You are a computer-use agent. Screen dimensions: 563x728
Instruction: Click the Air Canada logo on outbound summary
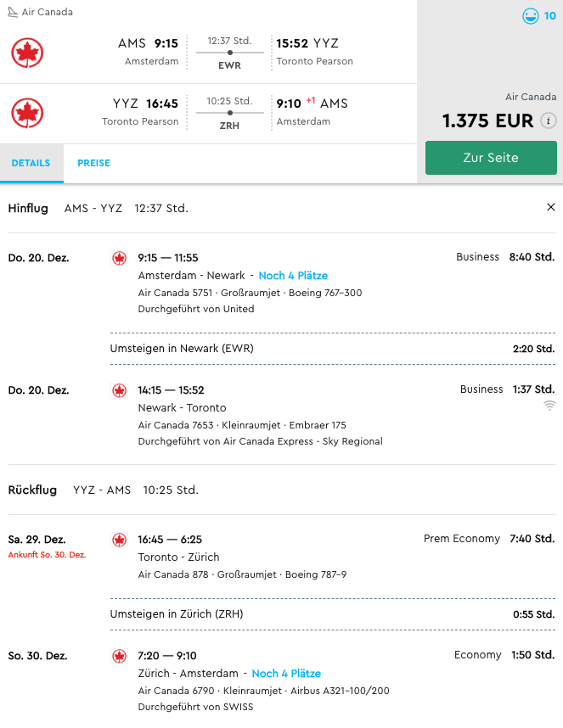pyautogui.click(x=27, y=53)
